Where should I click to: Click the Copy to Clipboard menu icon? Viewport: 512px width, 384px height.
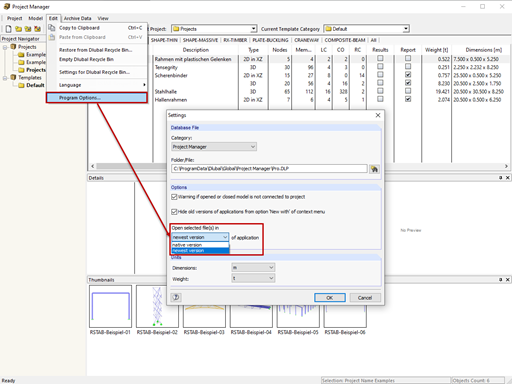tap(52, 28)
